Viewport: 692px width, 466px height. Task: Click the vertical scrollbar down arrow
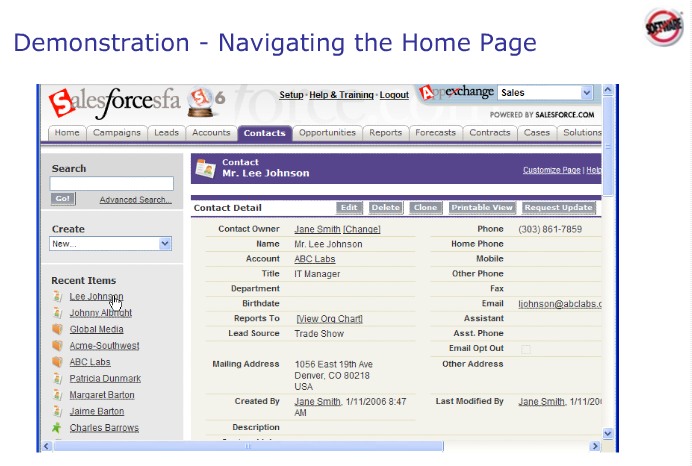(x=608, y=433)
